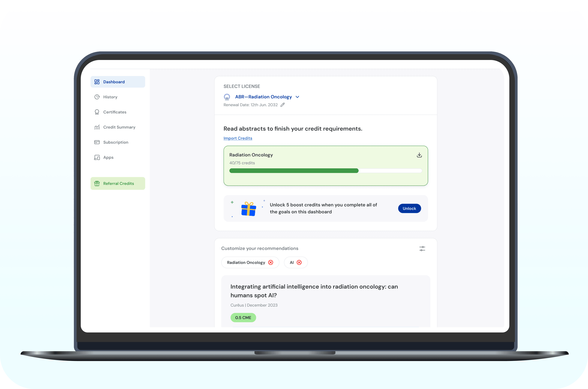Click the History clock icon
The height and width of the screenshot is (389, 588).
coord(97,97)
